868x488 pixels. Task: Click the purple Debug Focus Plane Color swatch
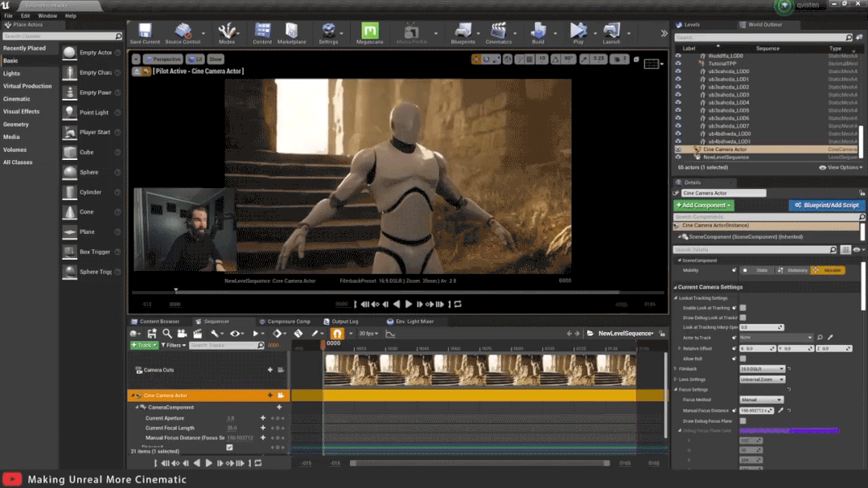click(789, 430)
